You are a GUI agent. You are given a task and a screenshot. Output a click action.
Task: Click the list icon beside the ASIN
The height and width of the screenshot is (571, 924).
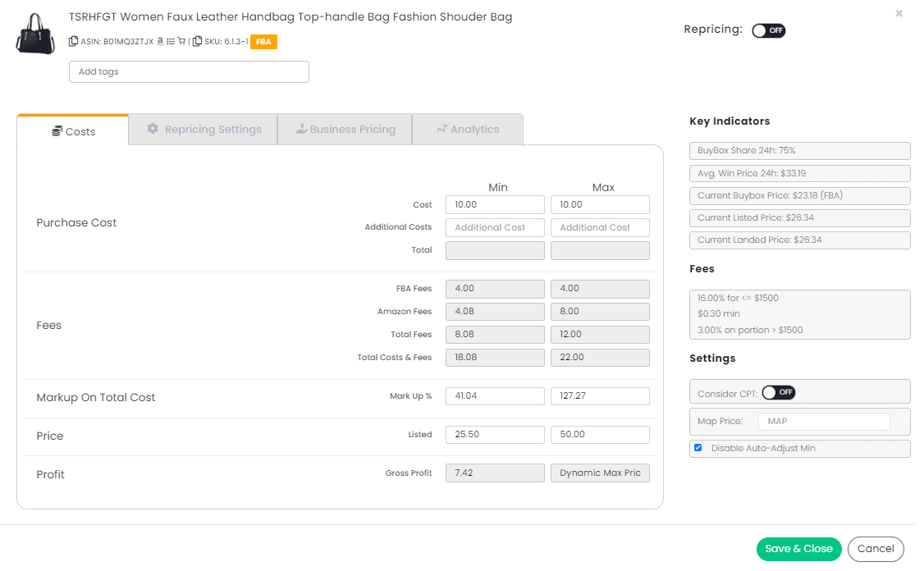click(171, 41)
